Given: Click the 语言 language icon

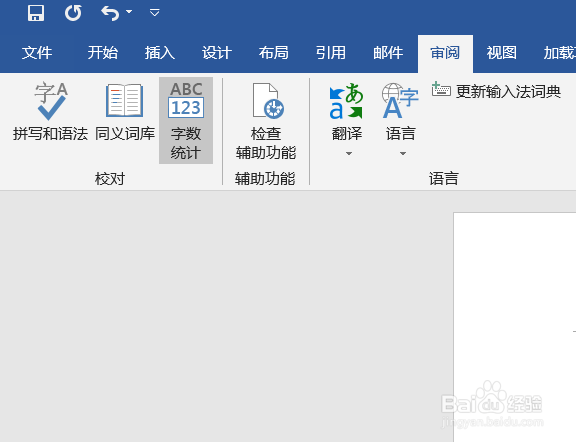Looking at the screenshot, I should coord(400,101).
